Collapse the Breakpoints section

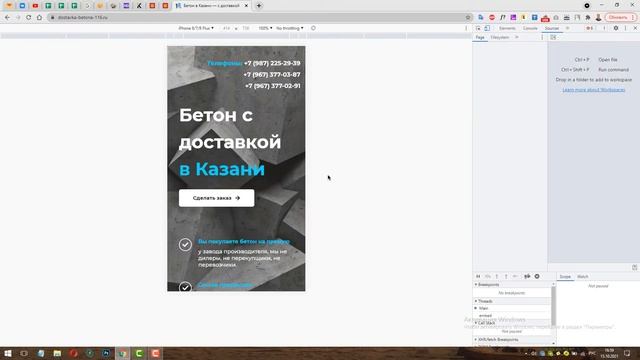coord(513,284)
